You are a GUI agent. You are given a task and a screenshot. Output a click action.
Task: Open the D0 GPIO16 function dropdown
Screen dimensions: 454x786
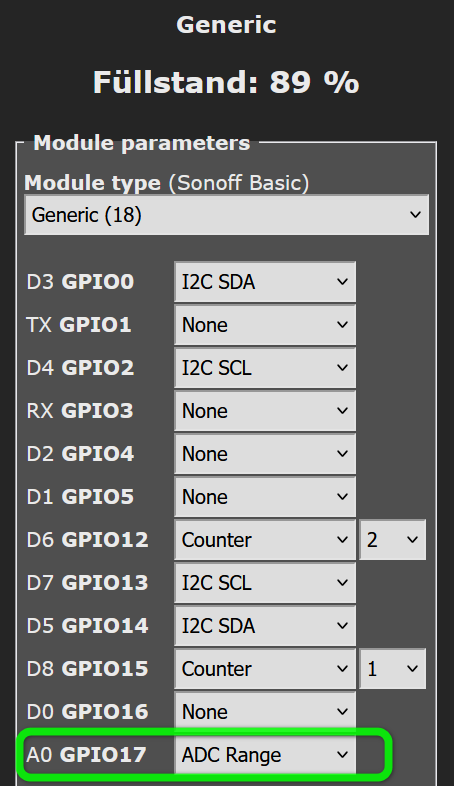pyautogui.click(x=265, y=712)
